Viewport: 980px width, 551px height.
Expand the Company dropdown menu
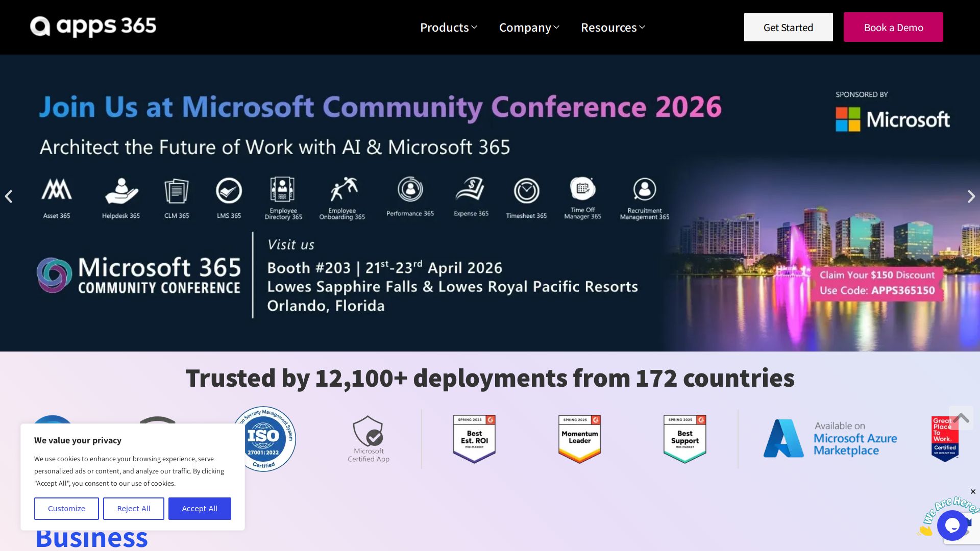tap(529, 28)
